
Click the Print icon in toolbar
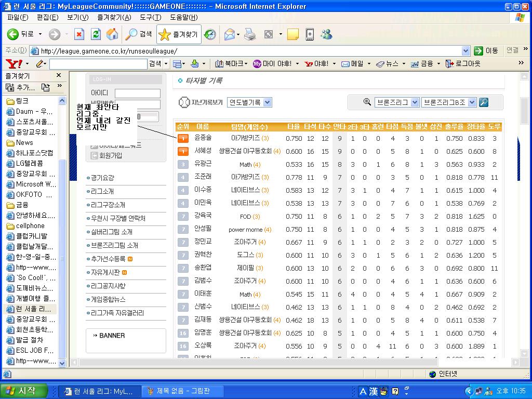[x=250, y=34]
